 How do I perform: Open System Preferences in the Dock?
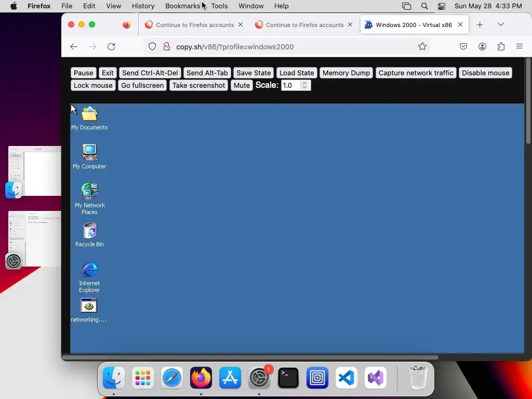pos(259,378)
